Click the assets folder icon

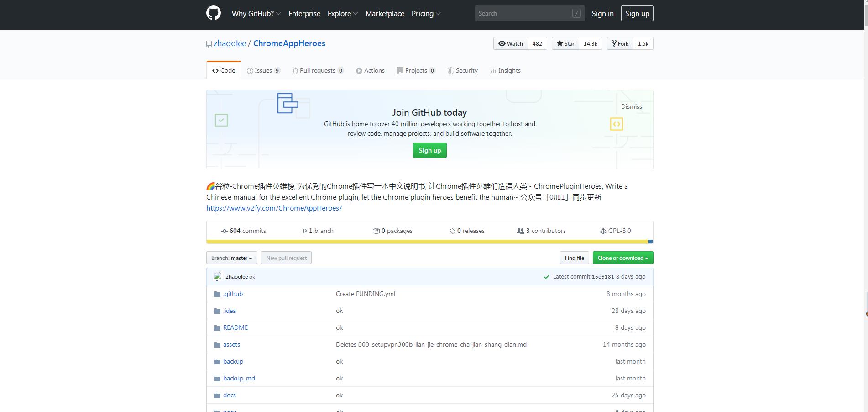tap(217, 345)
